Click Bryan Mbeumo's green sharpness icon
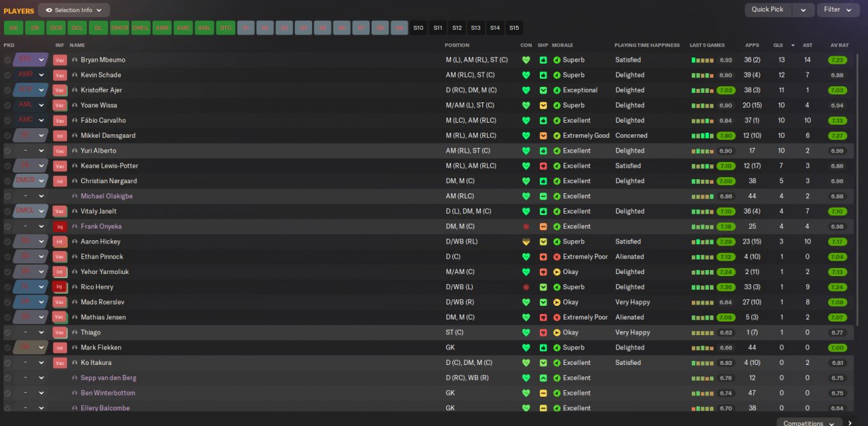Image resolution: width=868 pixels, height=426 pixels. (543, 60)
